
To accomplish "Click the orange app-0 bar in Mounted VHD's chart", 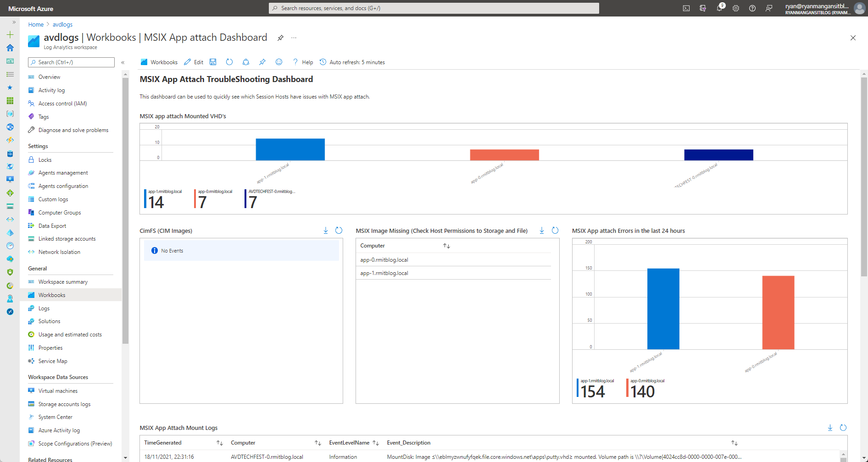I will pos(504,155).
